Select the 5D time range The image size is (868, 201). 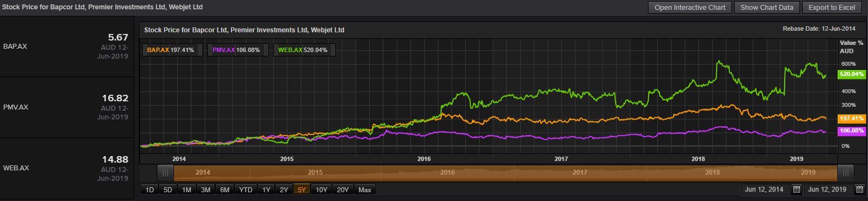pos(168,189)
